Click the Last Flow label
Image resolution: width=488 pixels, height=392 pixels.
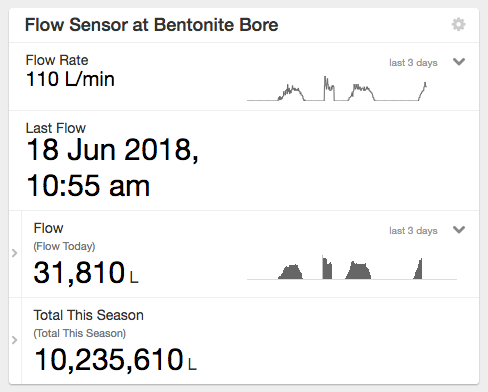[56, 128]
